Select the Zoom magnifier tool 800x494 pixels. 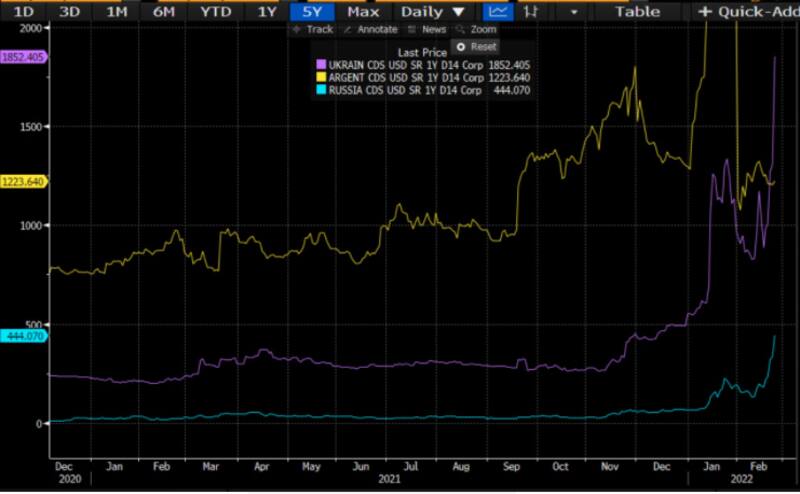pyautogui.click(x=477, y=29)
